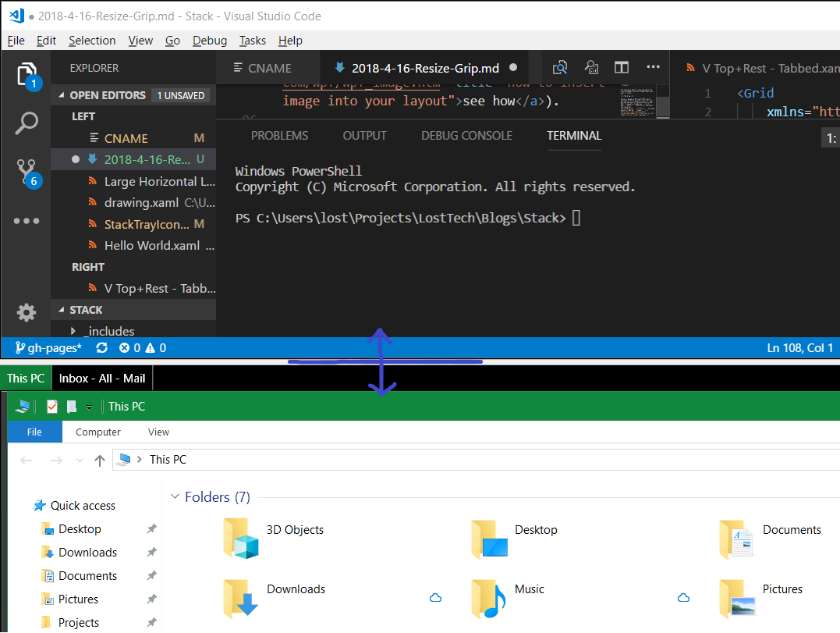Open the More Actions ellipsis in editor toolbar
The width and height of the screenshot is (840, 633).
653,67
